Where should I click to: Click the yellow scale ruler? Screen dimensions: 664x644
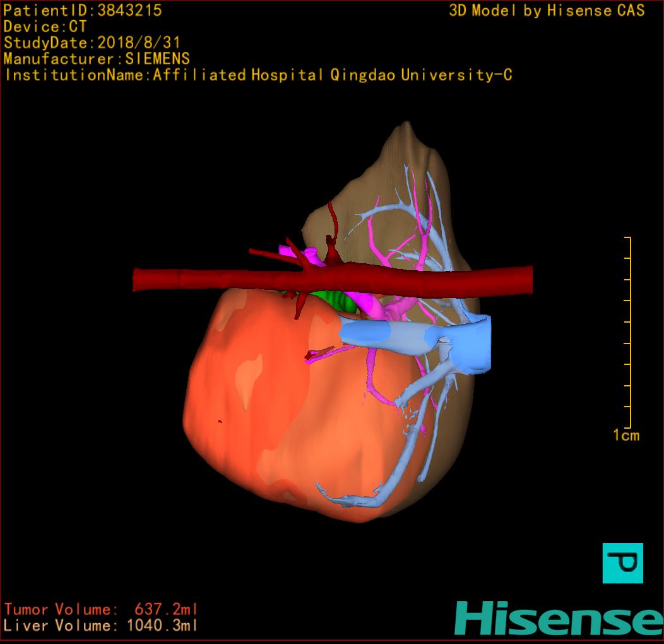tap(629, 333)
